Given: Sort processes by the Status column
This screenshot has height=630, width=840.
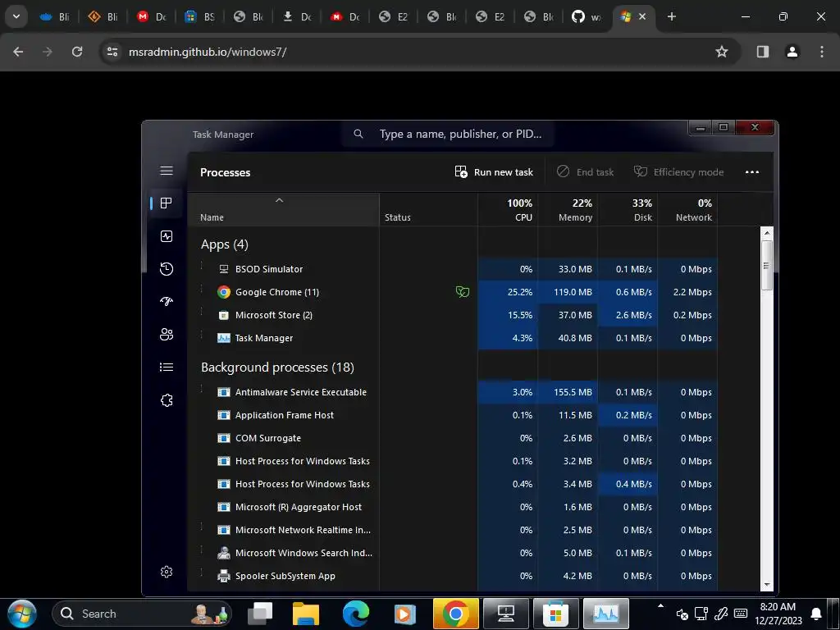Looking at the screenshot, I should pos(428,210).
